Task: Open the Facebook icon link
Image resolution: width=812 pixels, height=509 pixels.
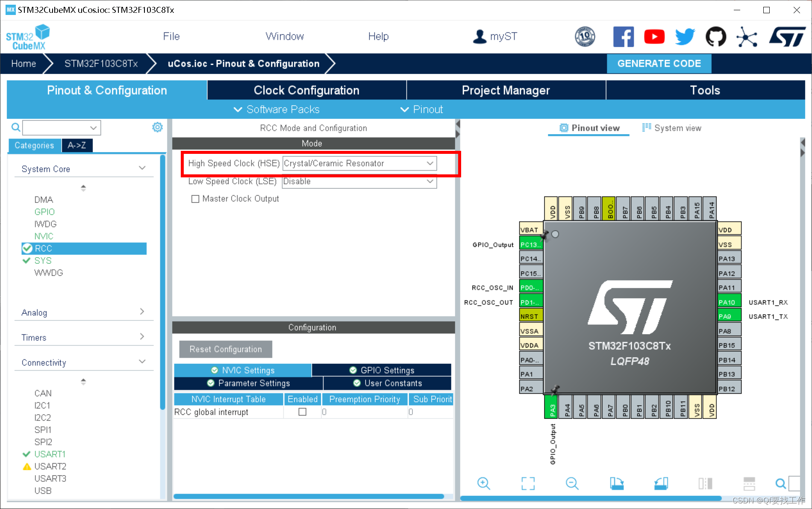Action: pyautogui.click(x=624, y=37)
